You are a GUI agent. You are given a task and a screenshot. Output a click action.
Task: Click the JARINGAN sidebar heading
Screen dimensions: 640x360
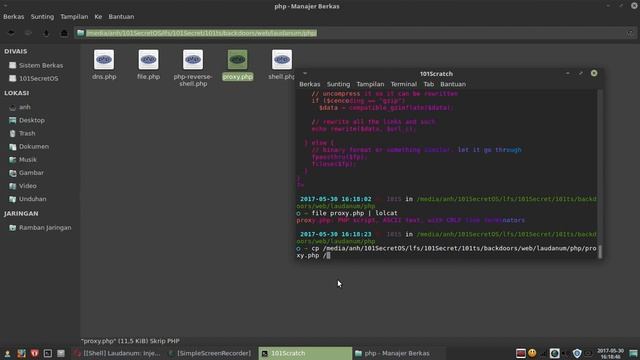point(21,213)
